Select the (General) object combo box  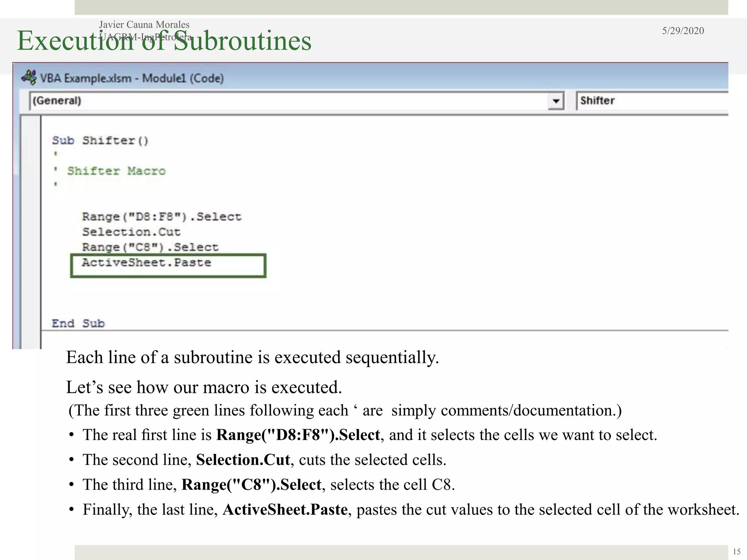(x=297, y=101)
